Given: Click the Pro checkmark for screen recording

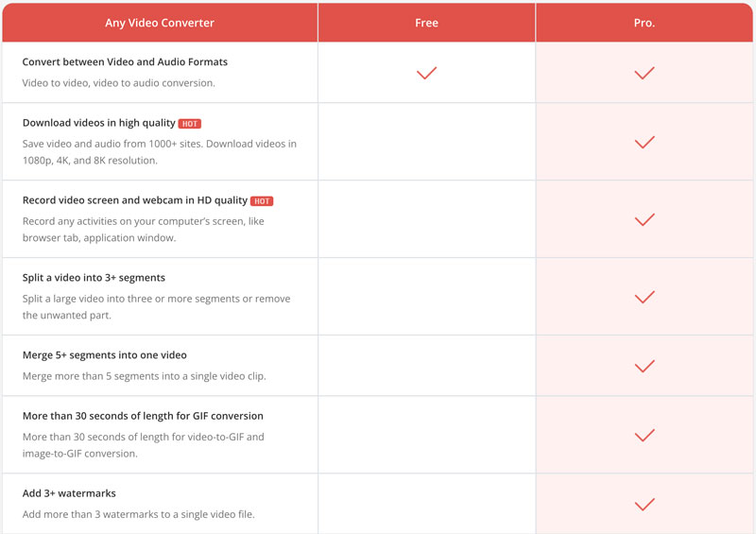Looking at the screenshot, I should [x=644, y=219].
